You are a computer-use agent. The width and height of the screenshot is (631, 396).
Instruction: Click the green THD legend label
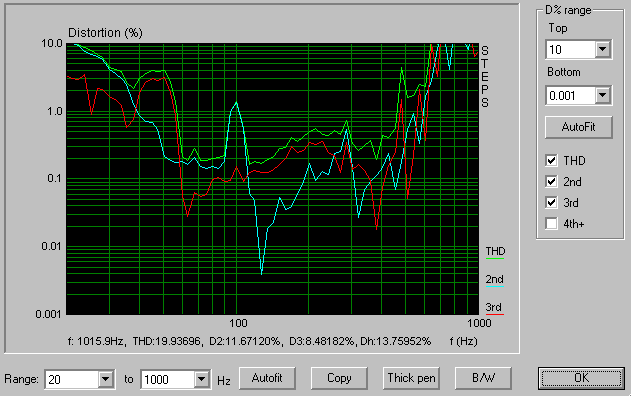click(x=495, y=252)
